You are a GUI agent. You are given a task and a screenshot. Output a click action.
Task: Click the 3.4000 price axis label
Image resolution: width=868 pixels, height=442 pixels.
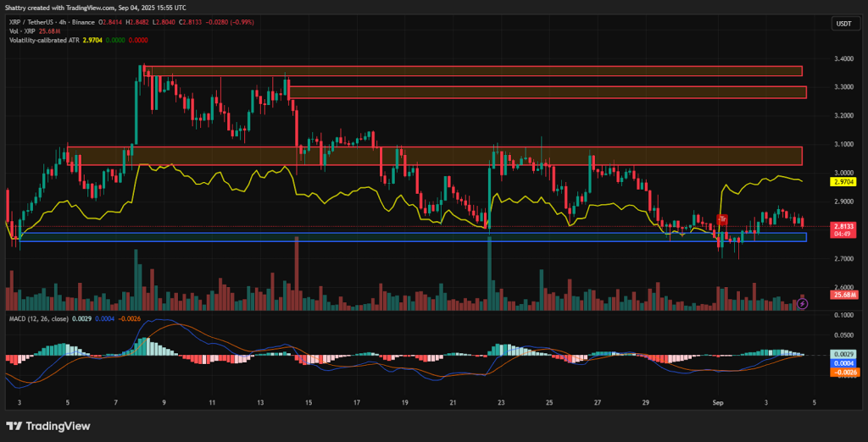pos(843,59)
